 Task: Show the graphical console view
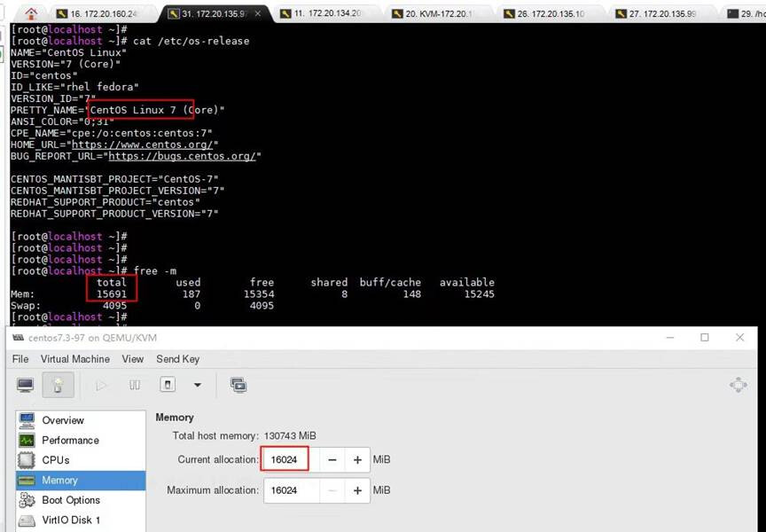(x=26, y=385)
